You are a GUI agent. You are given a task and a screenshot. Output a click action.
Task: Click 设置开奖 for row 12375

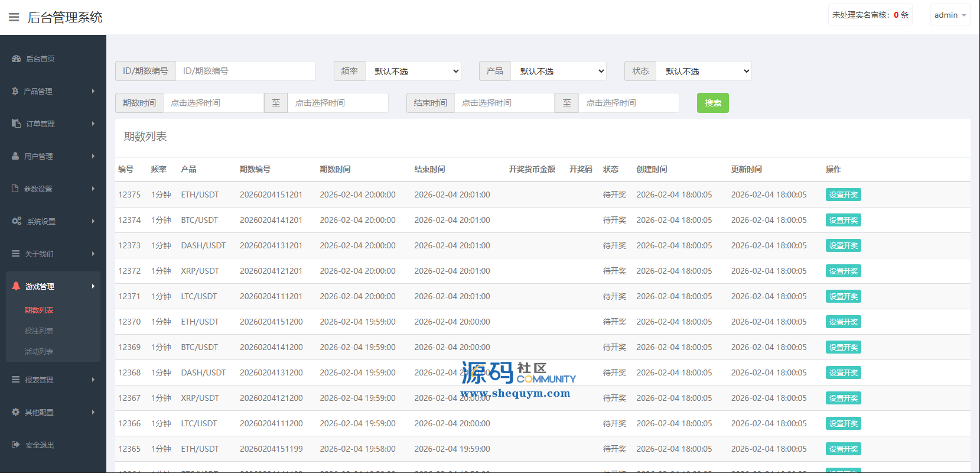tap(843, 195)
